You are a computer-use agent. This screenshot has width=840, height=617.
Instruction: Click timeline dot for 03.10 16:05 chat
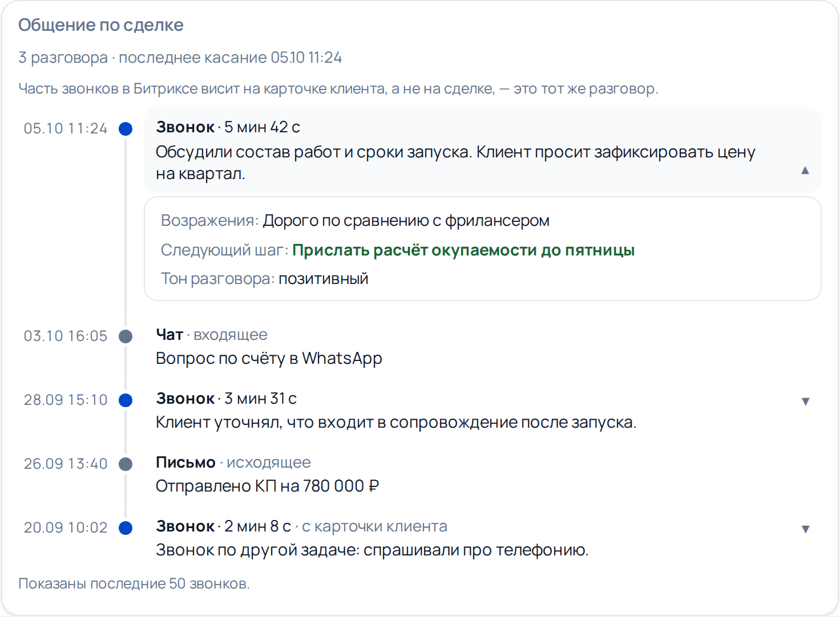coord(126,336)
